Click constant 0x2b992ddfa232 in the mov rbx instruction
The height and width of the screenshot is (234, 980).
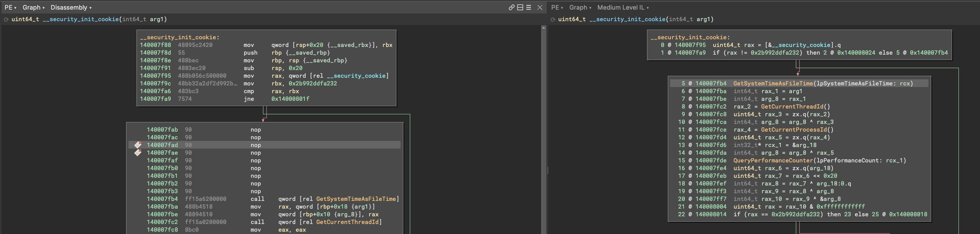click(313, 84)
